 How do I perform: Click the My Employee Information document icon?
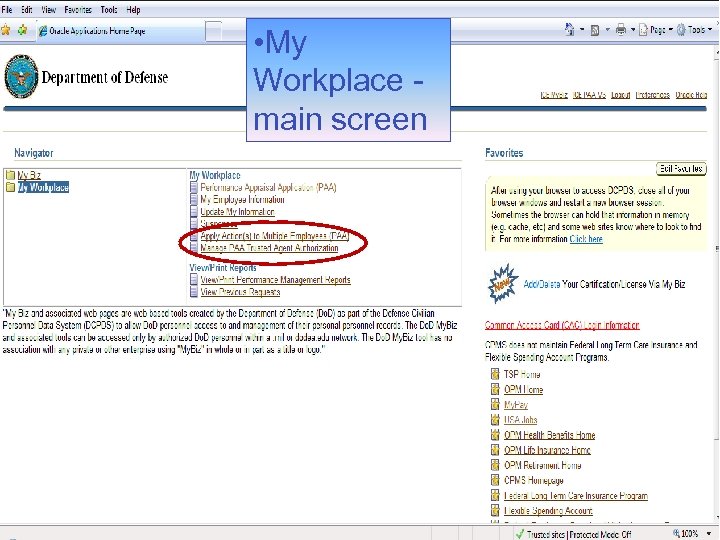[x=194, y=199]
